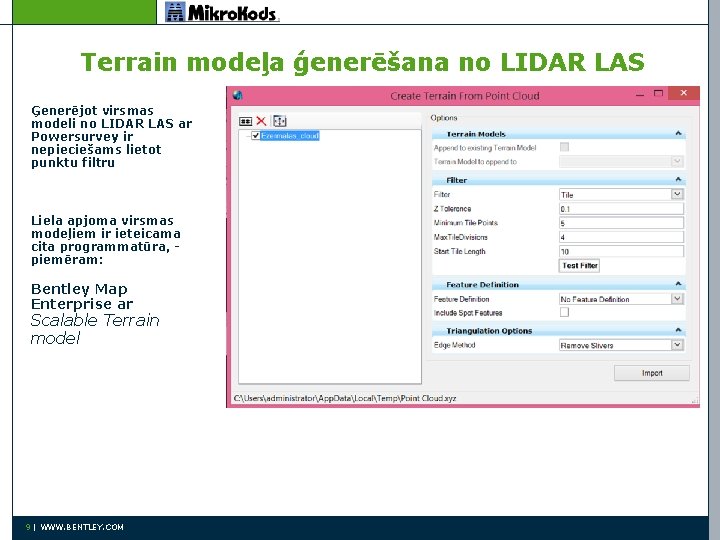Screen dimensions: 720x540
Task: Collapse the Feature Definition section
Action: (678, 284)
